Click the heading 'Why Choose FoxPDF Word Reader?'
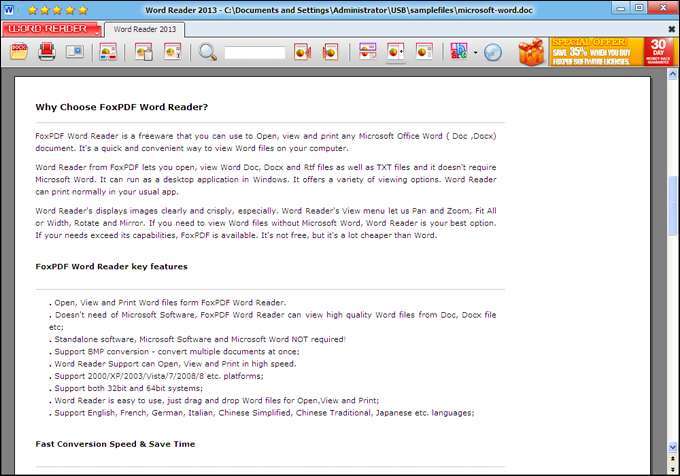Screen dimensions: 680x476 point(121,107)
